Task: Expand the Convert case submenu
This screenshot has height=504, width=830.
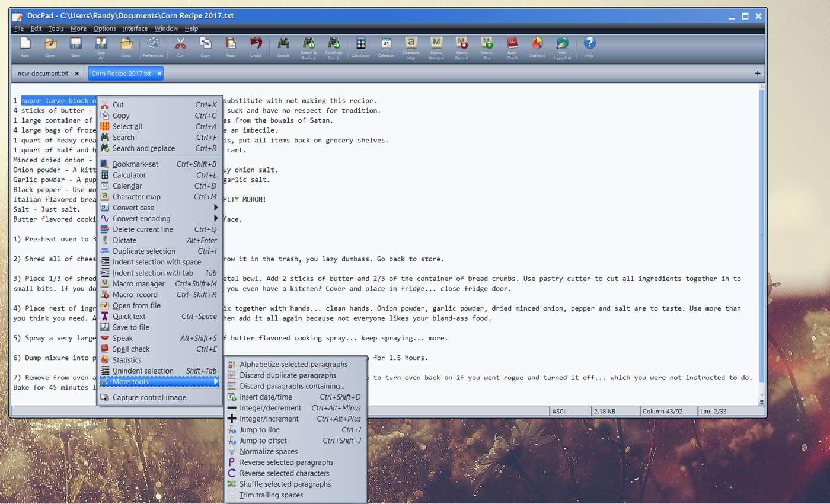Action: [x=160, y=208]
